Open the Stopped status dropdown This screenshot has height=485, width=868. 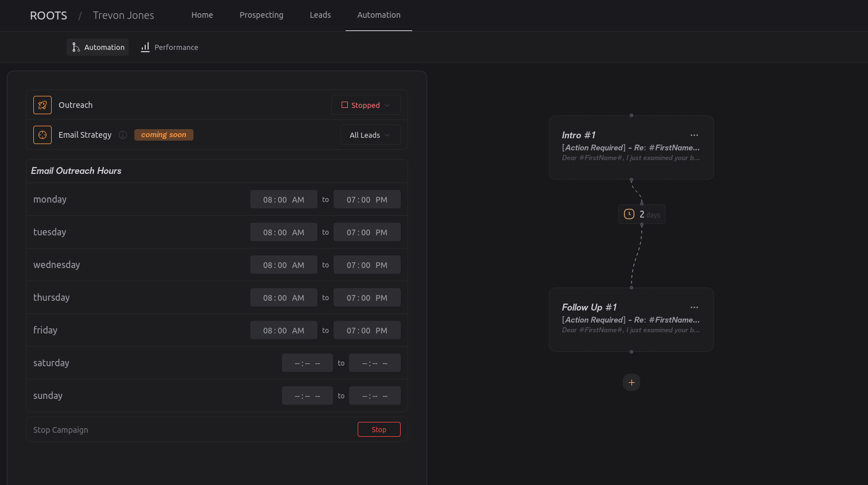tap(366, 105)
